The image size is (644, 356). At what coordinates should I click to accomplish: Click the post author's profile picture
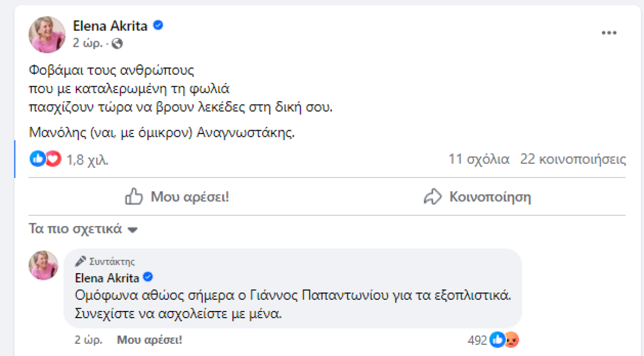(x=47, y=35)
